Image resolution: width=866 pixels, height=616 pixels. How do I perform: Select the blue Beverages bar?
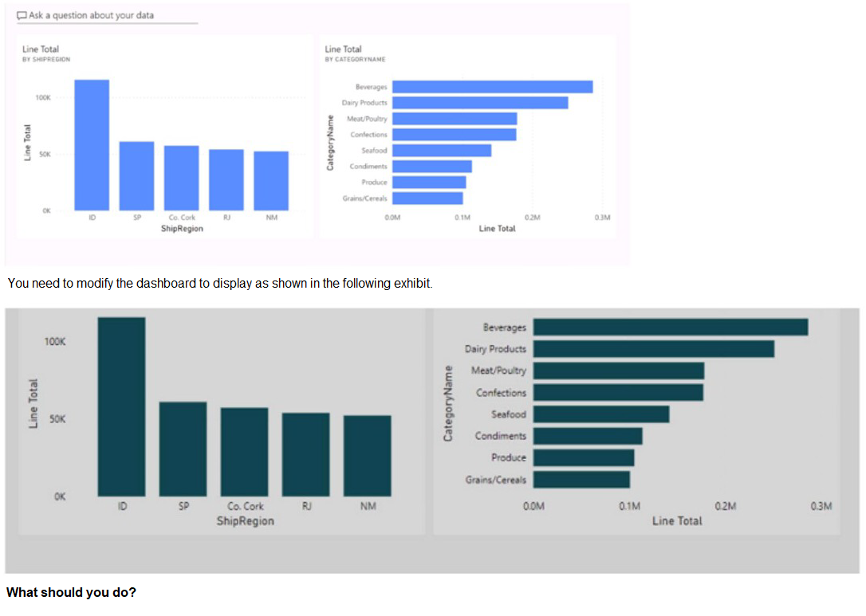(x=492, y=87)
